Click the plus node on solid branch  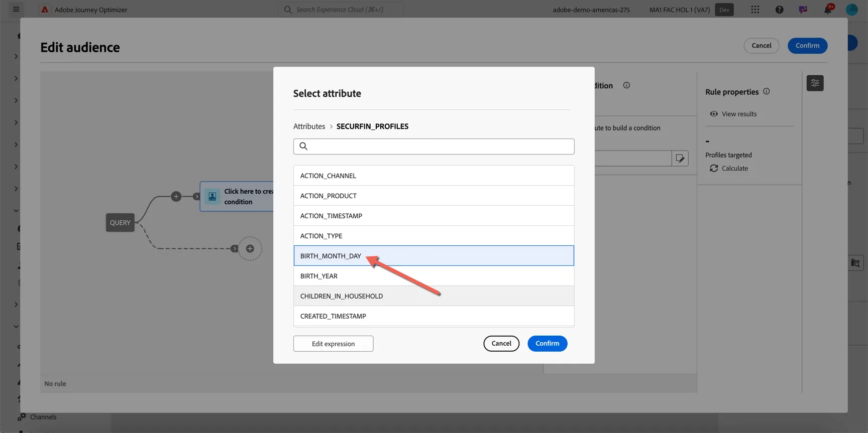point(176,197)
